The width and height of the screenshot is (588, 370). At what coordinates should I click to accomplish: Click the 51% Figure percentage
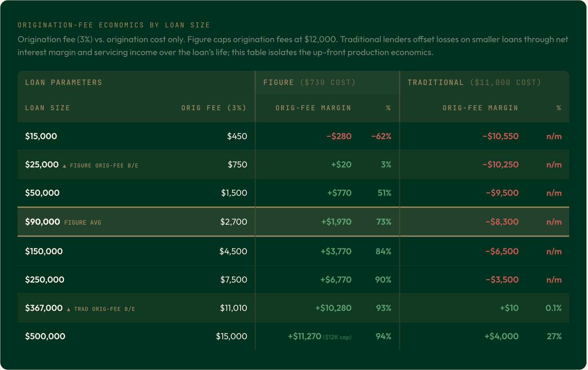tap(384, 193)
